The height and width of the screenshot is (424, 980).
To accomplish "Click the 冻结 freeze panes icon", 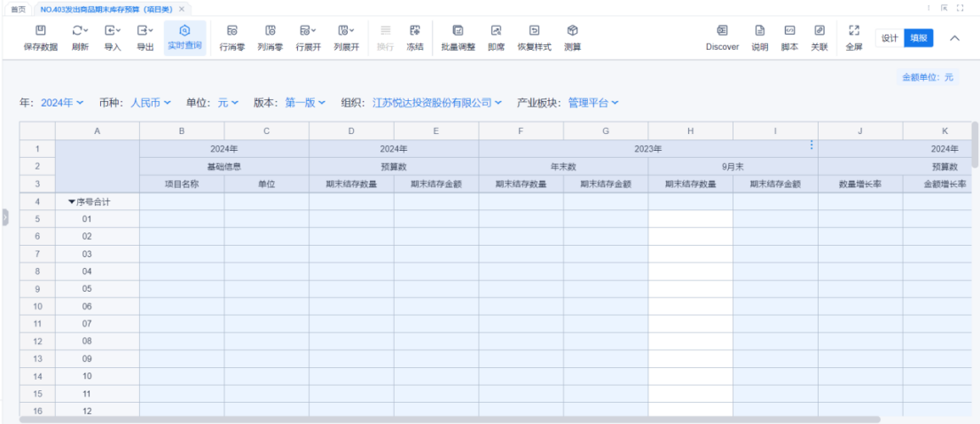I will [x=414, y=31].
